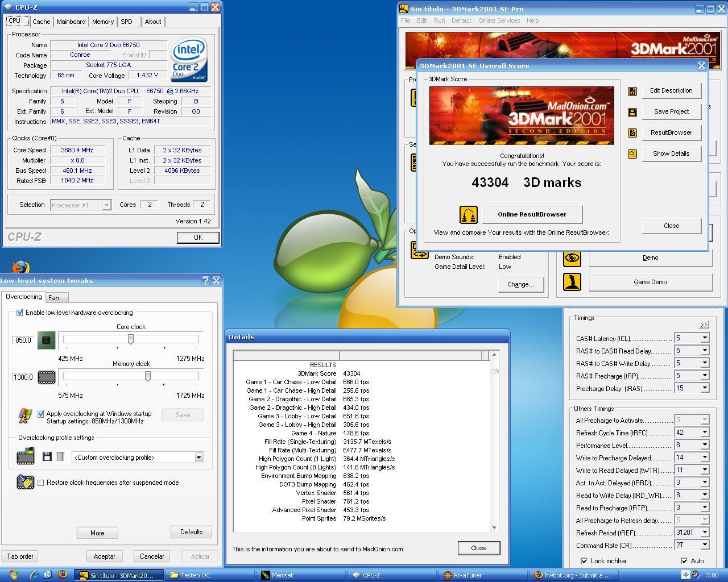
Task: Click Aceptar button in RivaTuner dialog
Action: coord(104,556)
